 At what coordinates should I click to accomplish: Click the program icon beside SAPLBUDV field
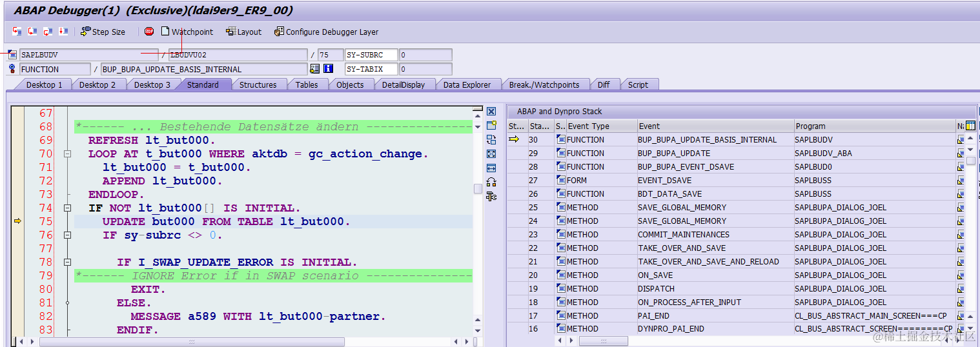[x=12, y=55]
